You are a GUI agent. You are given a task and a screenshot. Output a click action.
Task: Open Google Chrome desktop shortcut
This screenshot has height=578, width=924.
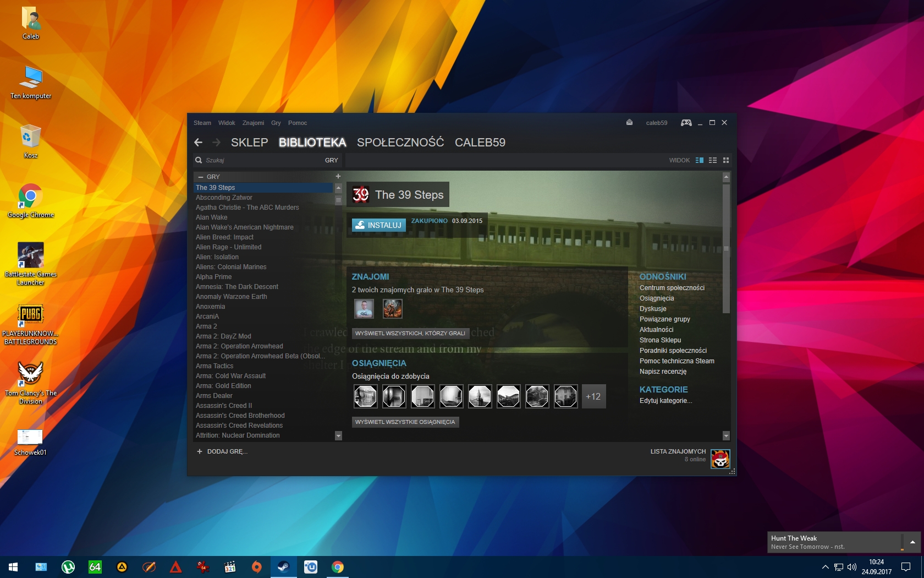31,201
